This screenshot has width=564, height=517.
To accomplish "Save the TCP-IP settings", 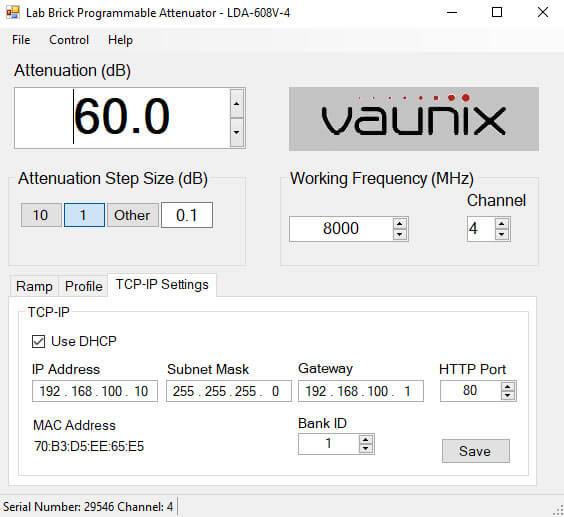I will 476,451.
